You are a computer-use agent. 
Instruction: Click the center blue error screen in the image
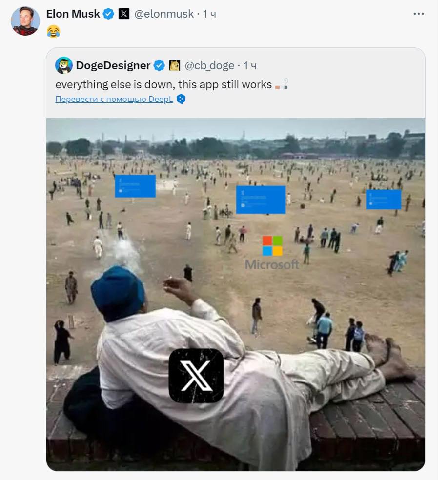tap(261, 200)
